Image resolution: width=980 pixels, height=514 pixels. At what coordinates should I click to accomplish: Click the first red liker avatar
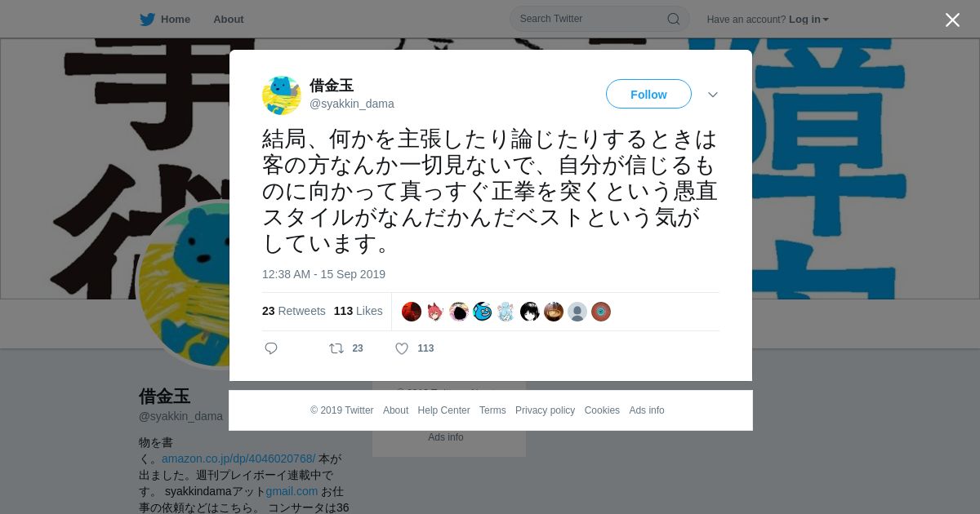click(412, 312)
